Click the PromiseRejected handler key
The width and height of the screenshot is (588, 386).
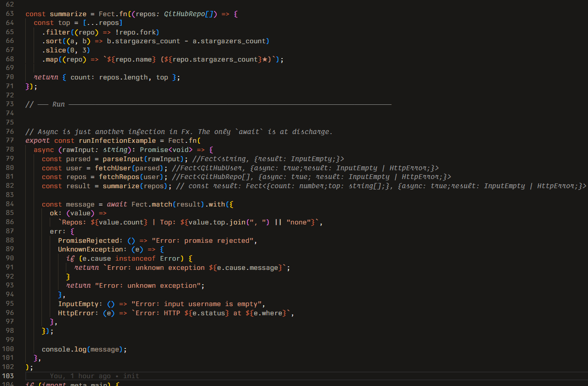click(x=88, y=241)
